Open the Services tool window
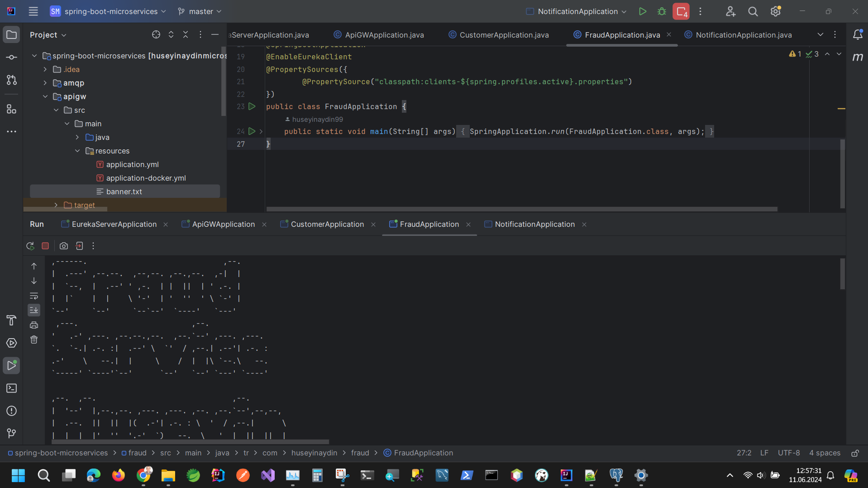Image resolution: width=868 pixels, height=488 pixels. 12,343
